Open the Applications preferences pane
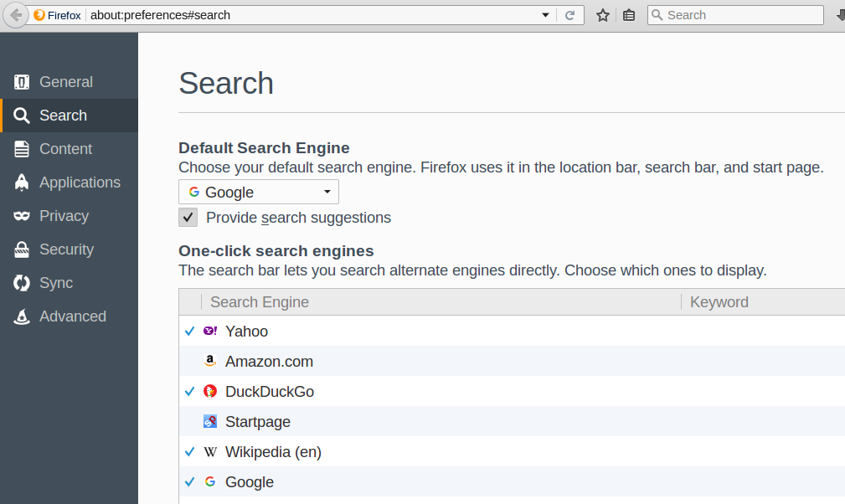 coord(69,182)
